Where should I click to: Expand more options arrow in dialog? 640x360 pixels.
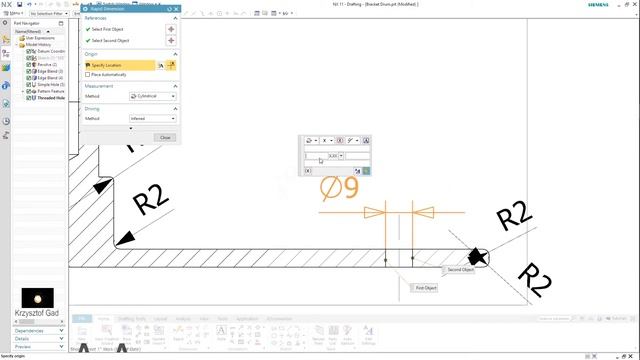[131, 128]
